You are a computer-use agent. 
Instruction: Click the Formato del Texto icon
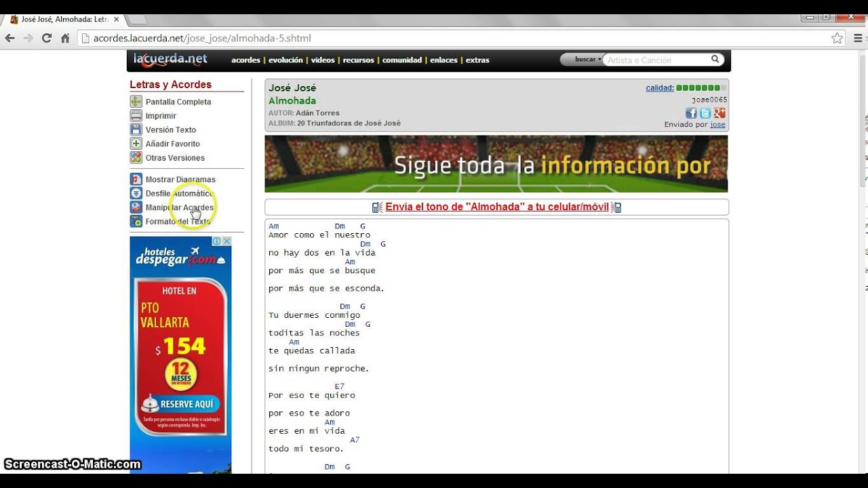click(x=136, y=222)
